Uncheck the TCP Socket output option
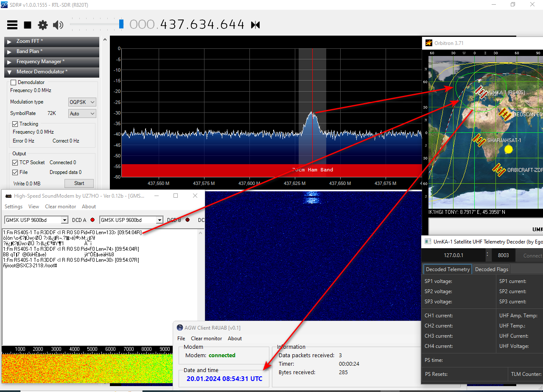The image size is (543, 392). [x=15, y=162]
